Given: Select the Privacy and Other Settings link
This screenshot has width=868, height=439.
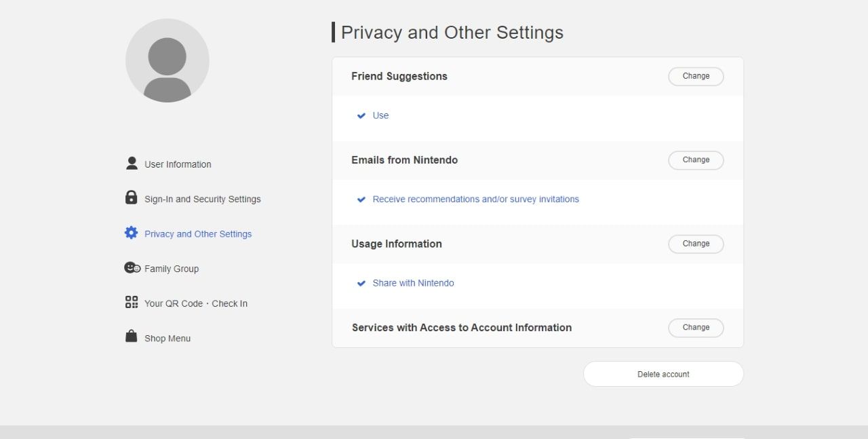Looking at the screenshot, I should pyautogui.click(x=198, y=233).
